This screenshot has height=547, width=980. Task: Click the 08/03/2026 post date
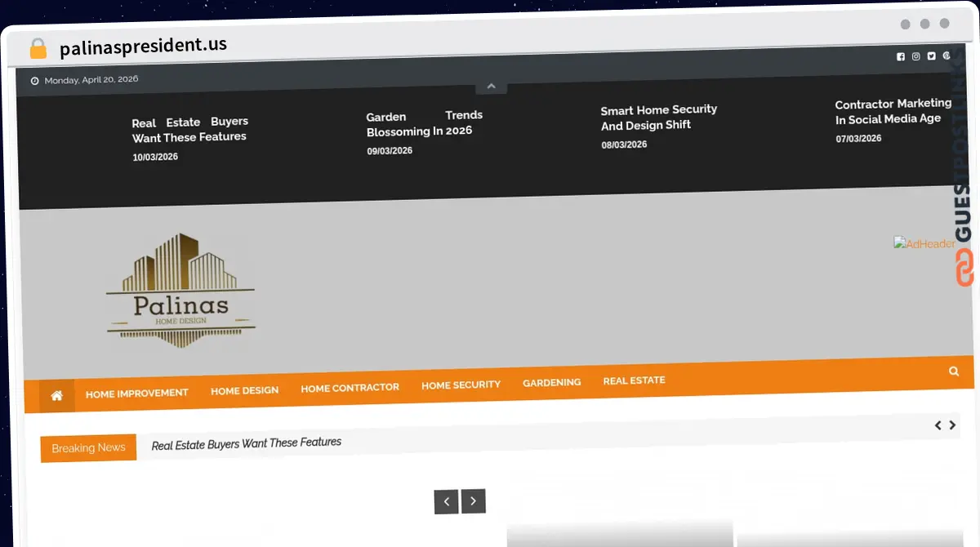[x=624, y=145]
